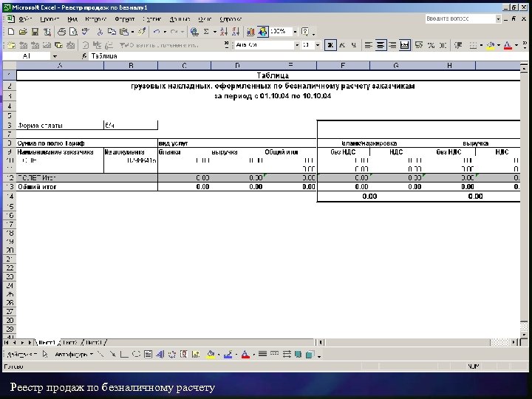This screenshot has height=399, width=532.
Task: Apply Percent style format
Action: click(x=431, y=45)
